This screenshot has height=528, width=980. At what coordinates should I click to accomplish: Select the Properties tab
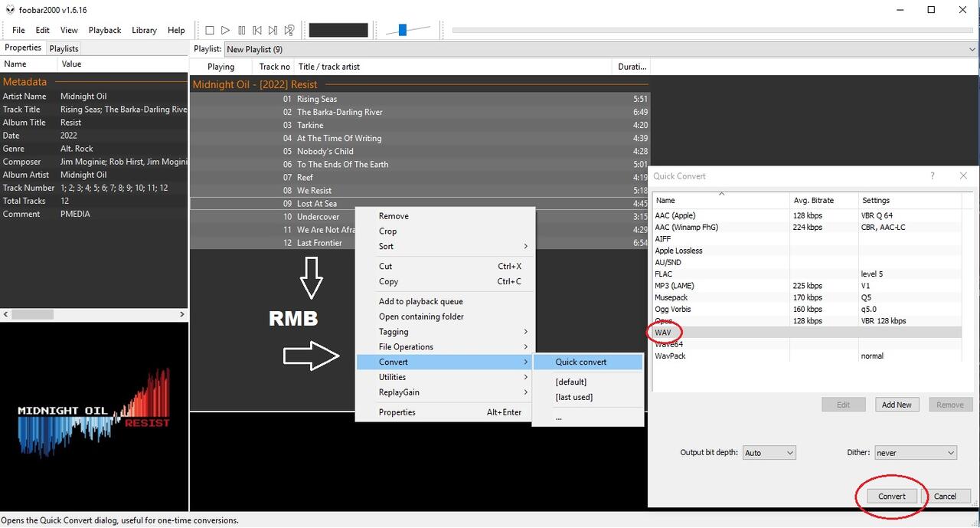tap(23, 48)
